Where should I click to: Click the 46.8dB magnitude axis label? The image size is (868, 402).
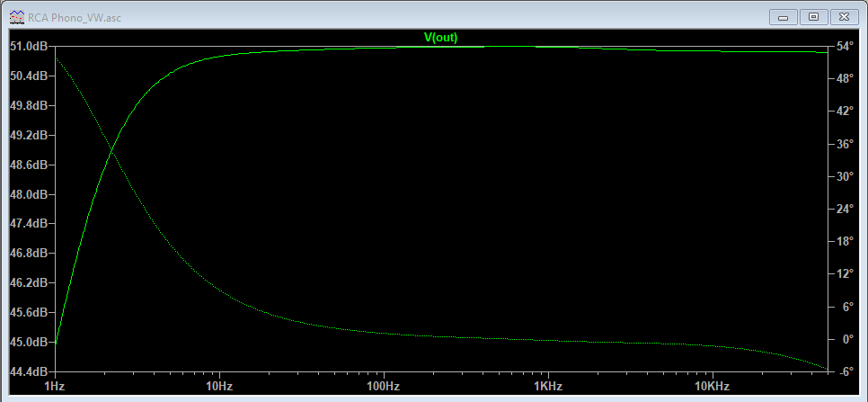28,253
